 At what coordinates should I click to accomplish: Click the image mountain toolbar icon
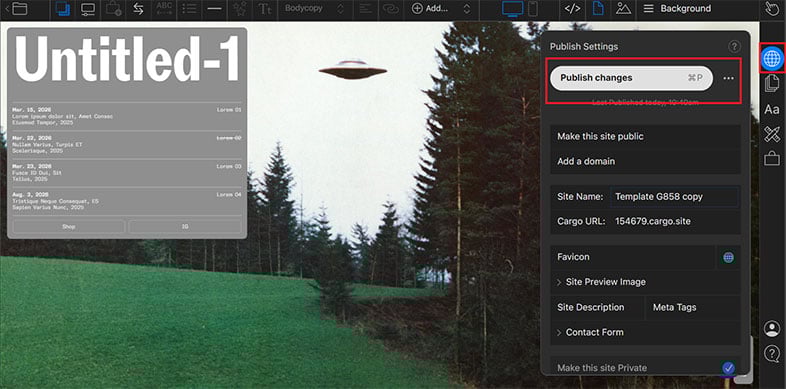623,9
